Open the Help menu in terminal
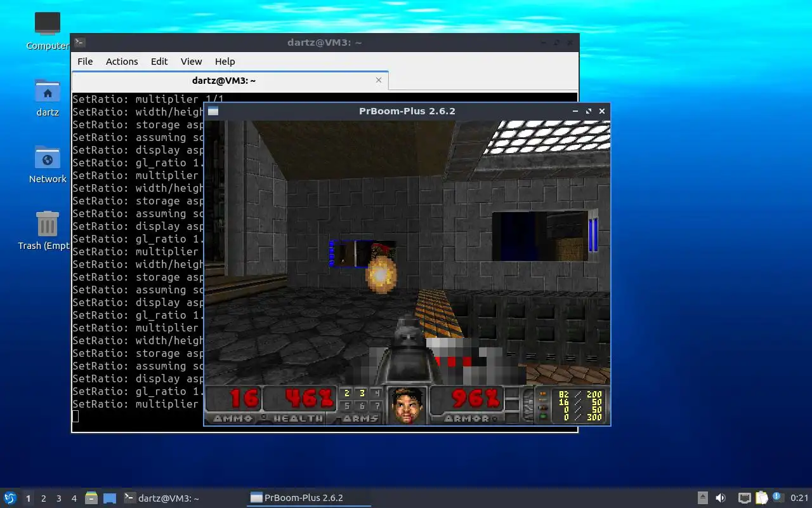 pos(225,62)
